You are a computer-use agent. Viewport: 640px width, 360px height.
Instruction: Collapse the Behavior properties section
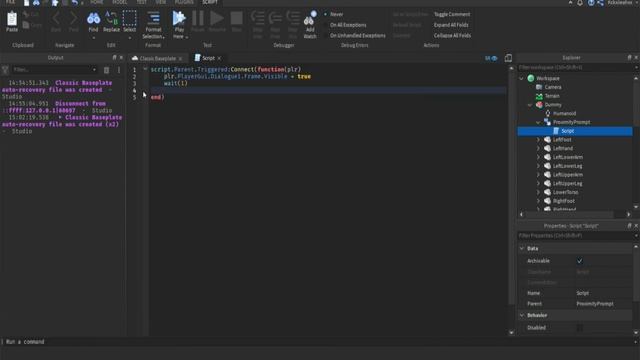(x=522, y=315)
